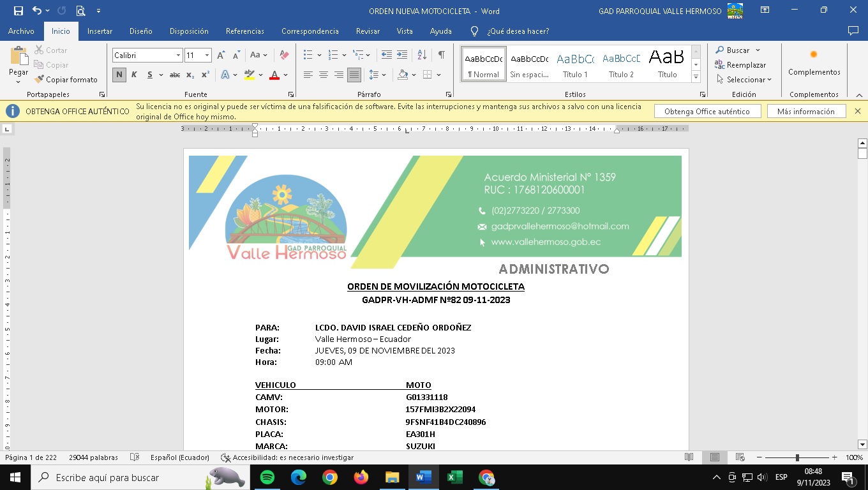Image resolution: width=868 pixels, height=490 pixels.
Task: Toggle Bold formatting
Action: 119,75
